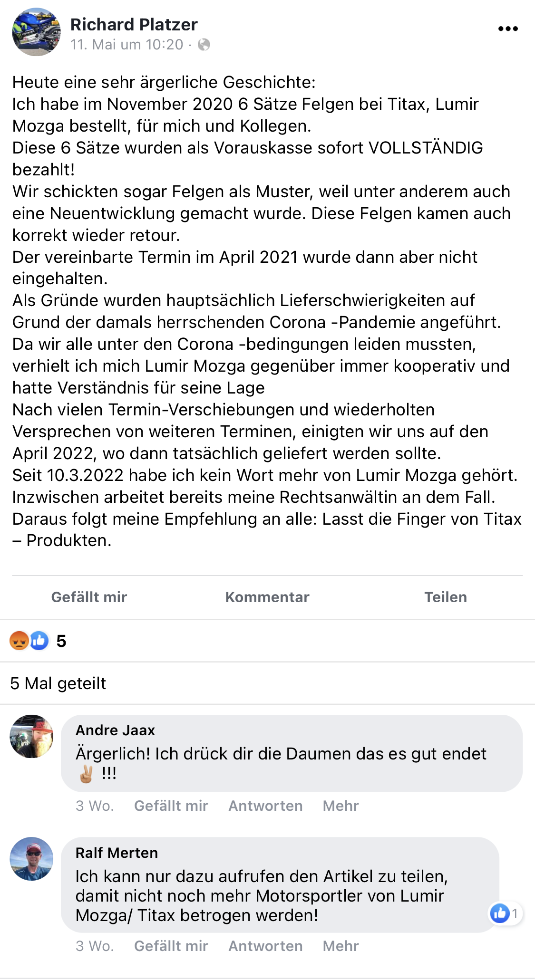Click the blue thumbs-up reaction icon
The width and height of the screenshot is (535, 980).
click(x=39, y=641)
